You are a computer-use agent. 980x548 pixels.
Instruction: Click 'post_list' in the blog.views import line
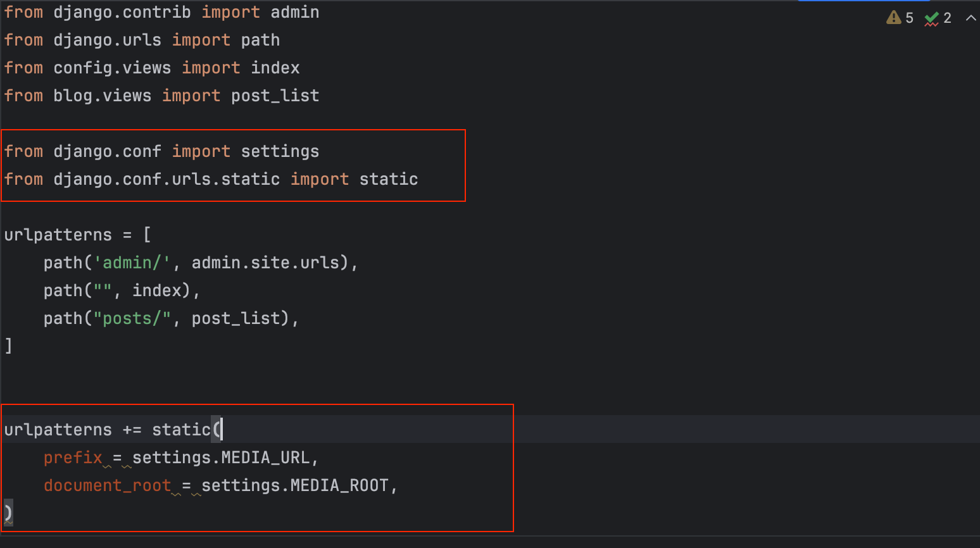275,96
